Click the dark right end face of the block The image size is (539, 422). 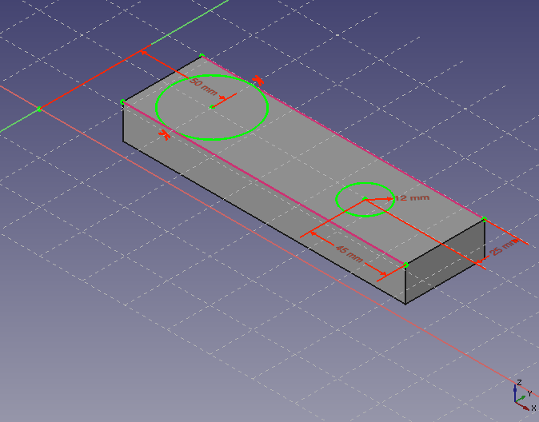click(x=445, y=262)
